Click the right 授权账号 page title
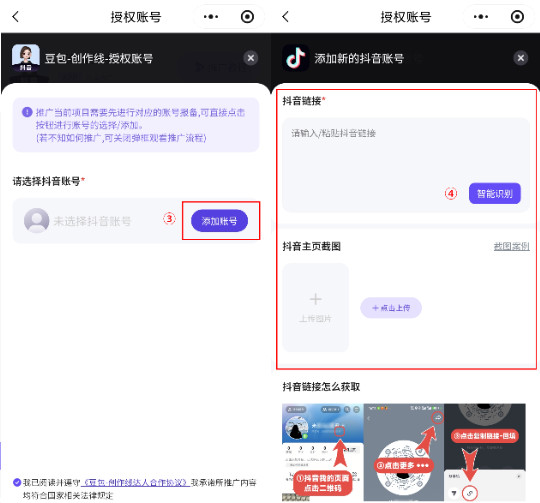The width and height of the screenshot is (540, 503). tap(406, 17)
